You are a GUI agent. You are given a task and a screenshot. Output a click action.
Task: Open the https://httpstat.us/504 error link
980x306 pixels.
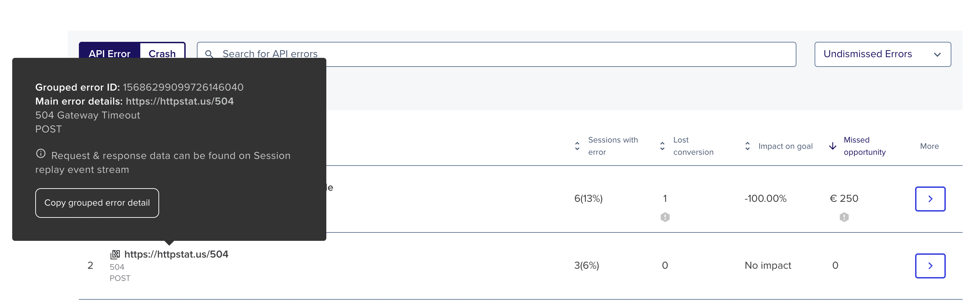point(176,254)
